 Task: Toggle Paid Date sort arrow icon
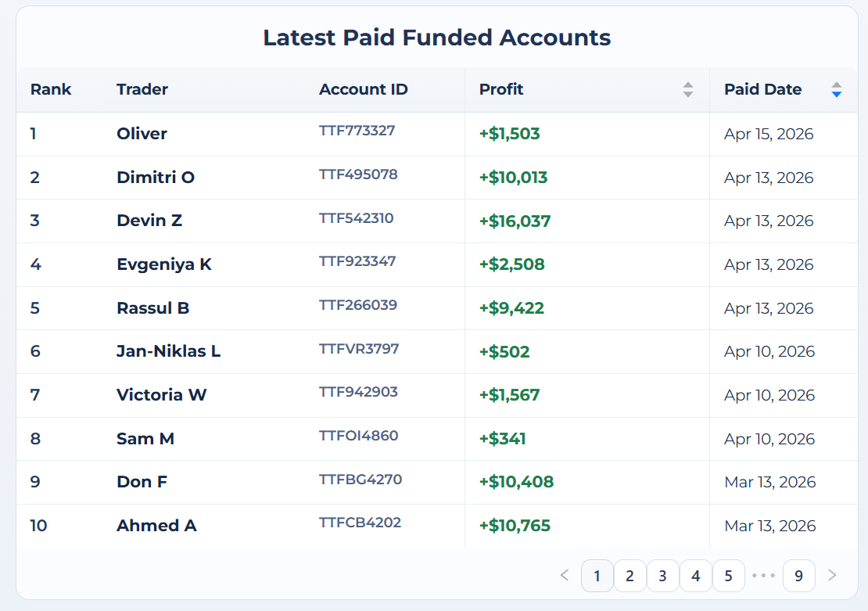point(836,90)
